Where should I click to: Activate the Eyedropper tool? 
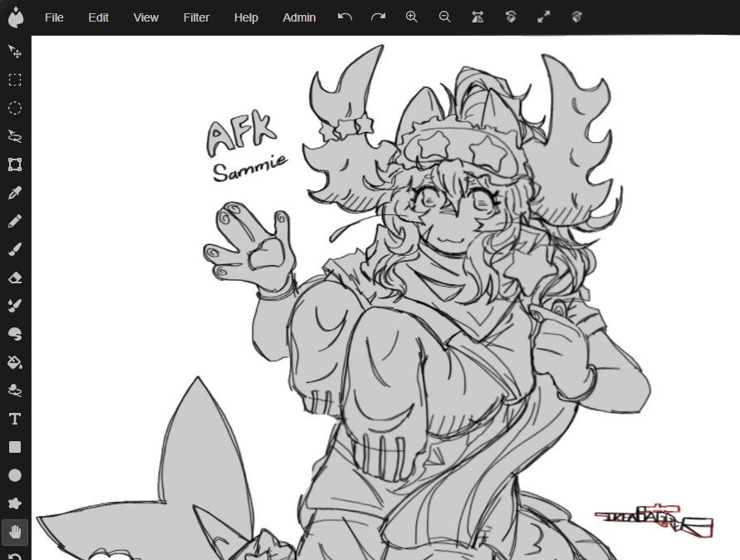tap(15, 193)
